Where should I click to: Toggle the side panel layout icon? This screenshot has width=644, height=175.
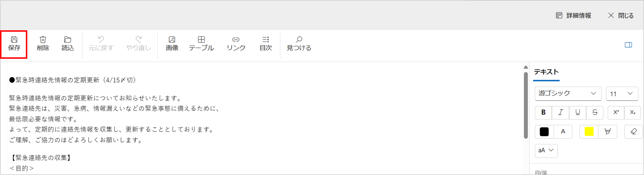coord(629,45)
